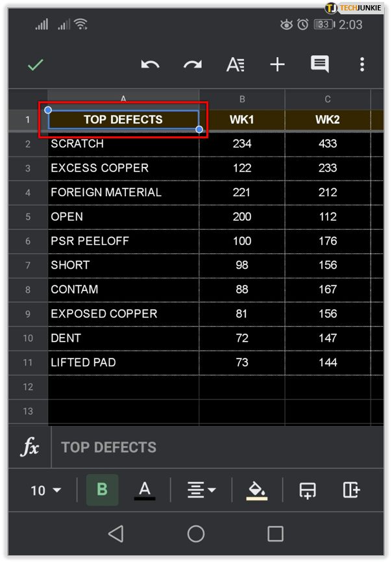Screen dimensions: 392x563
Task: Change the text color underline A
Action: (x=145, y=490)
